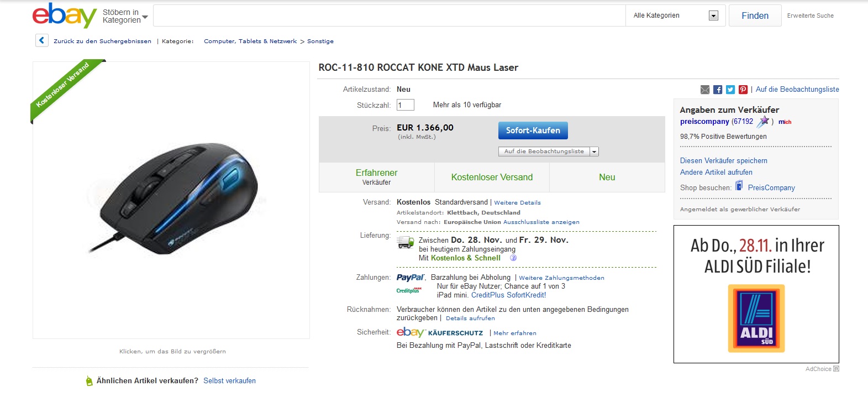Viewport: 868px width, 407px height.
Task: Pin the item on Pinterest
Action: click(x=743, y=90)
